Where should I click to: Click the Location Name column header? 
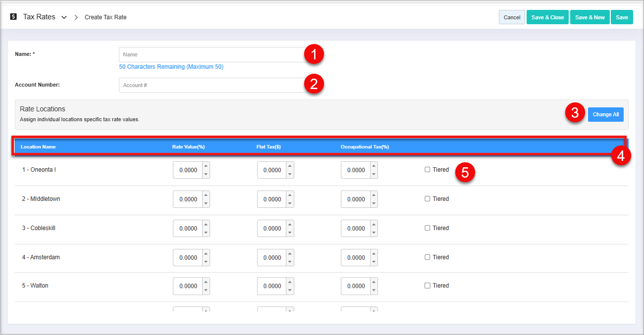(x=38, y=147)
